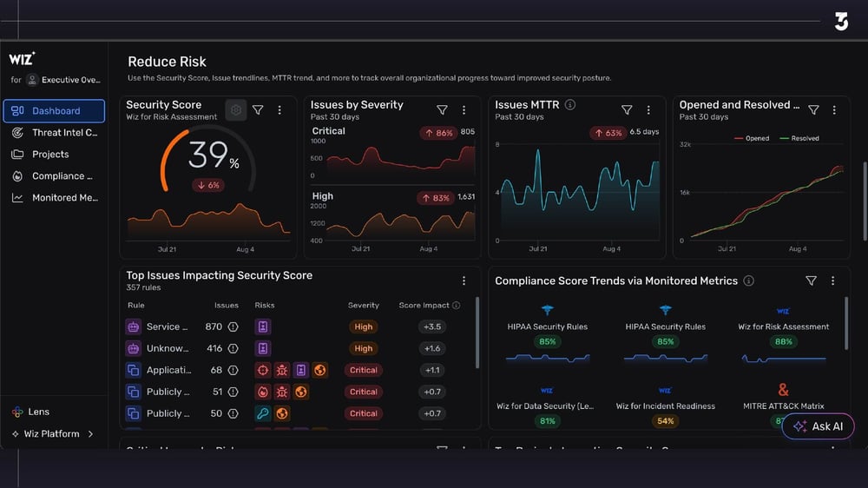Filter Opened and Resolved widget
This screenshot has width=868, height=488.
tap(814, 109)
